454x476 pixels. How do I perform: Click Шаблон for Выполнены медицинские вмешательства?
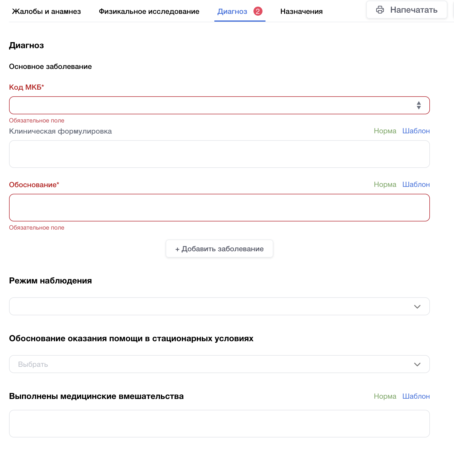pyautogui.click(x=416, y=396)
